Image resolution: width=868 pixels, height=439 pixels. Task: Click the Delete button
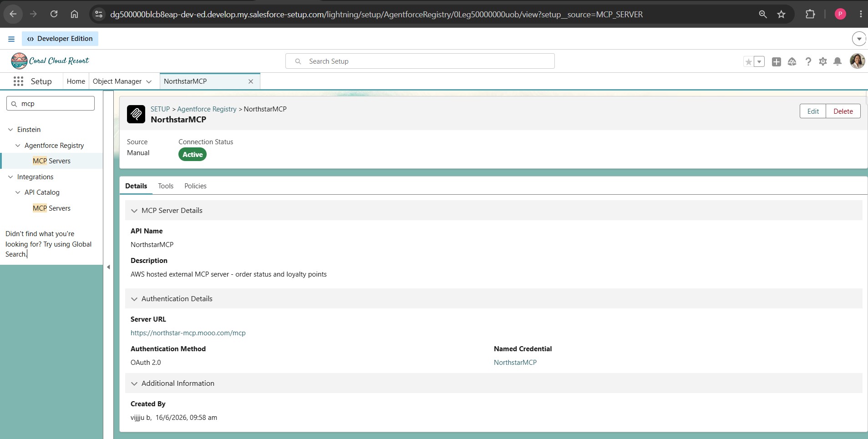(843, 111)
